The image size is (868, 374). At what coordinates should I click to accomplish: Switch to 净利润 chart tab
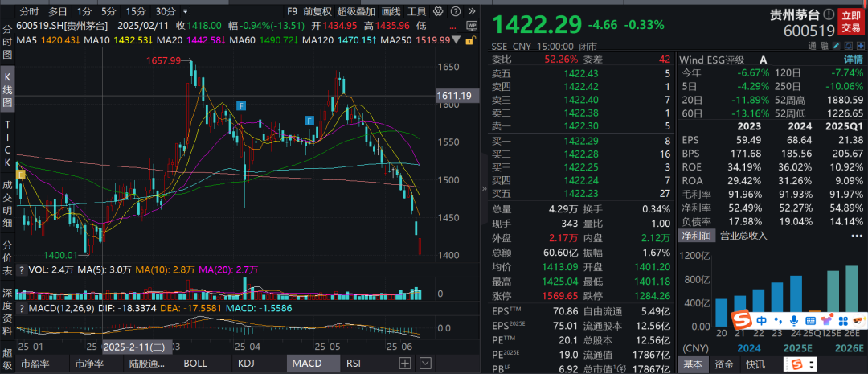click(x=696, y=236)
